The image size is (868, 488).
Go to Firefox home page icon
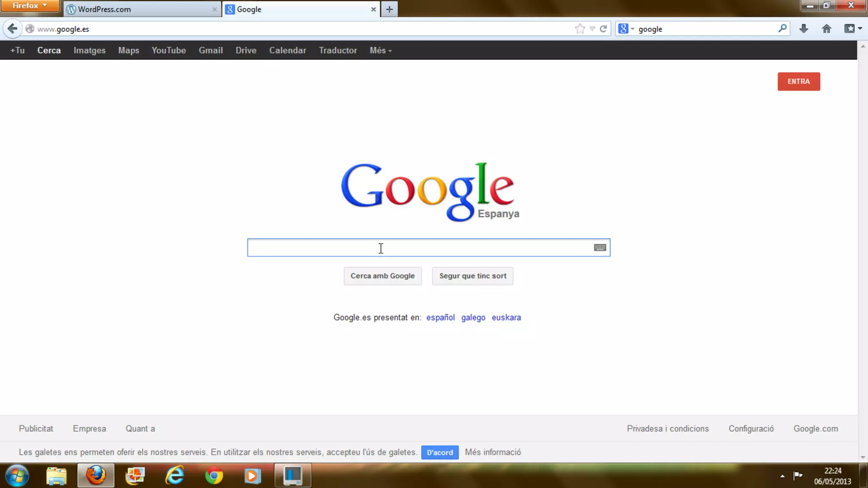(x=826, y=29)
